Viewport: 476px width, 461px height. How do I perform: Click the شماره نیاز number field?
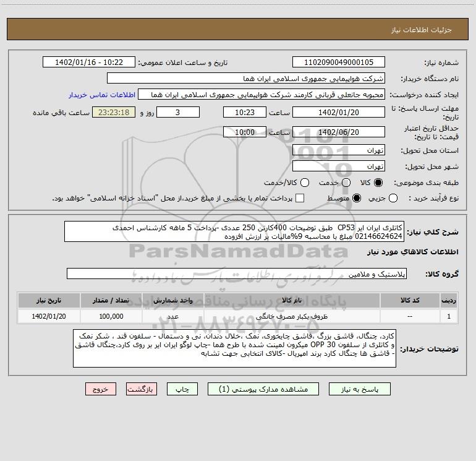click(339, 62)
